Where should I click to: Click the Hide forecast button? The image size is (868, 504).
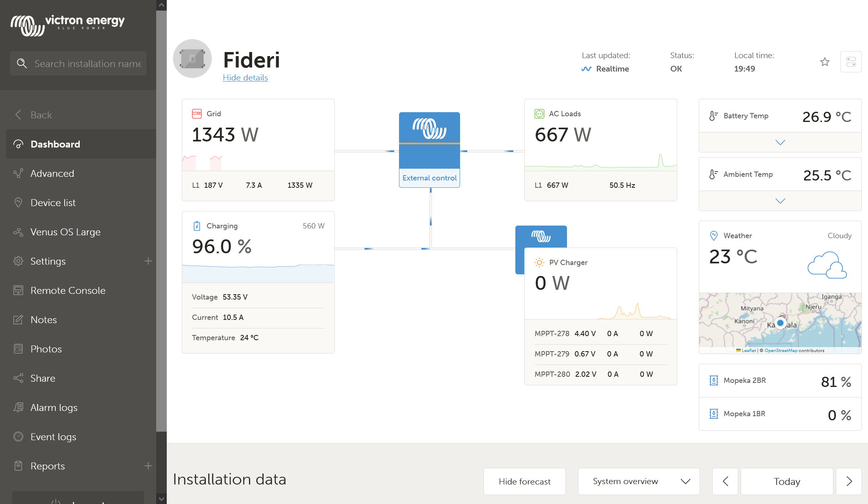coord(524,481)
